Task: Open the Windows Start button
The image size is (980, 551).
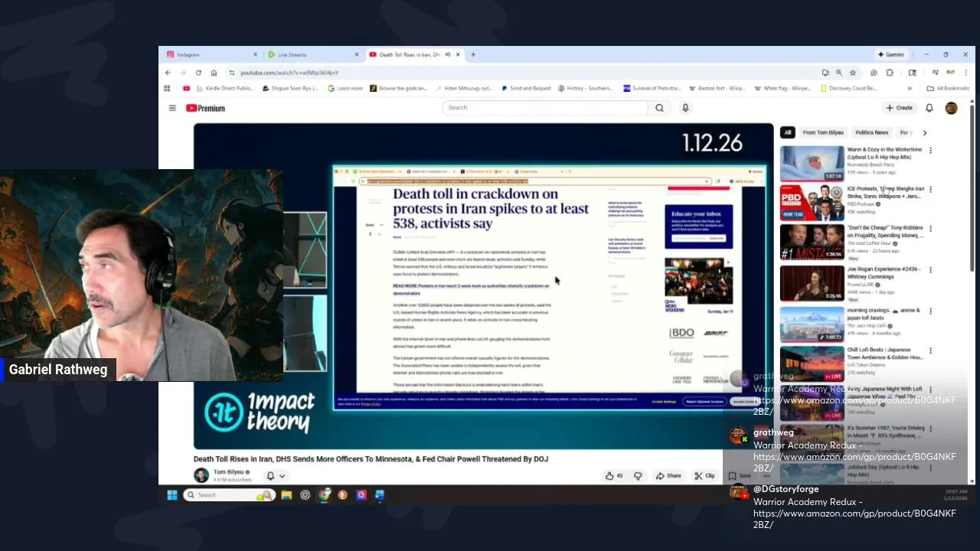Action: [x=172, y=495]
